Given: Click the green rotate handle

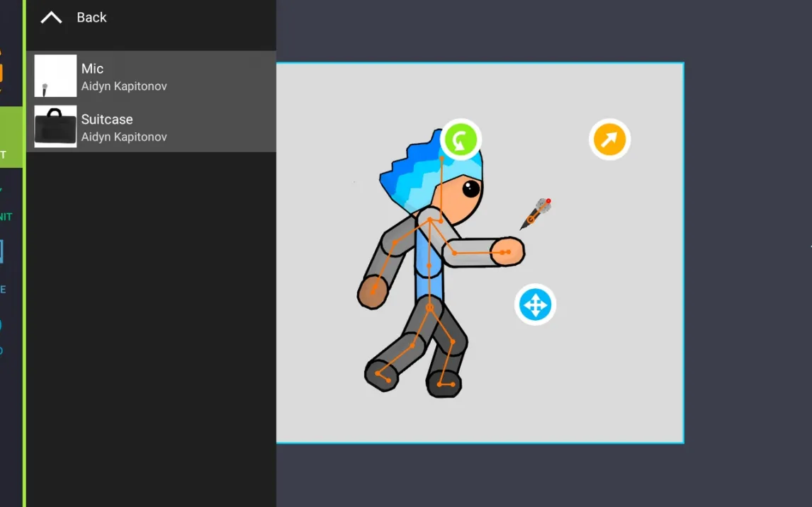Looking at the screenshot, I should 461,139.
